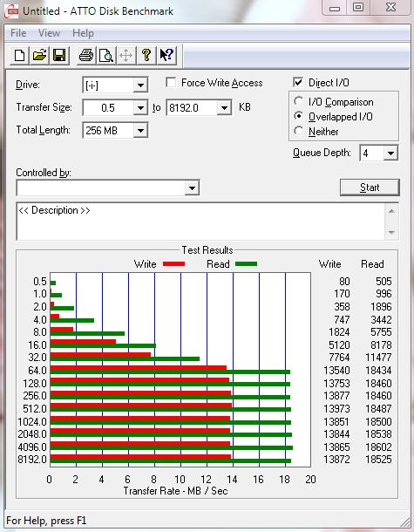Click the Start button
Screen dimensions: 414x532
pyautogui.click(x=370, y=188)
